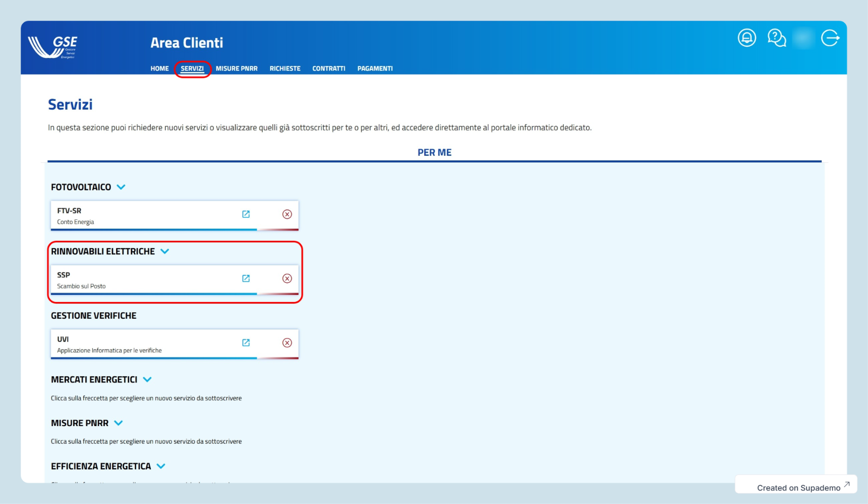Remove the UVI service with X icon
This screenshot has height=504, width=868.
287,343
